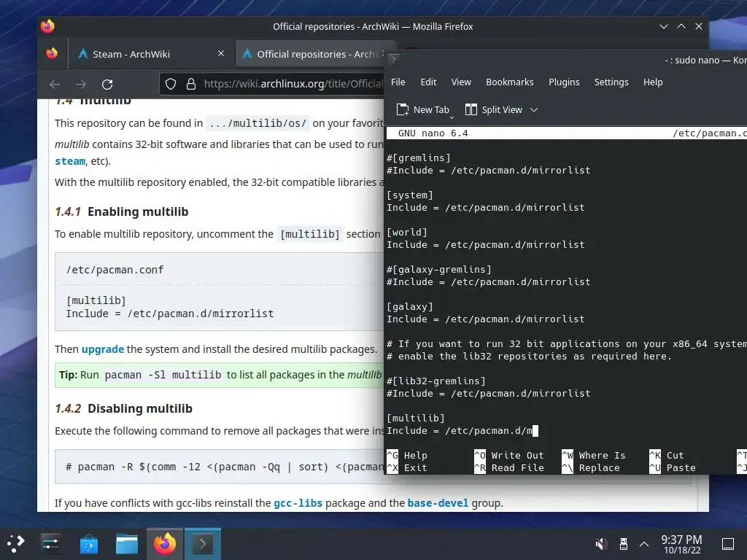Screen dimensions: 747x560
Task: Click New Tab button in Konsole
Action: [x=422, y=109]
